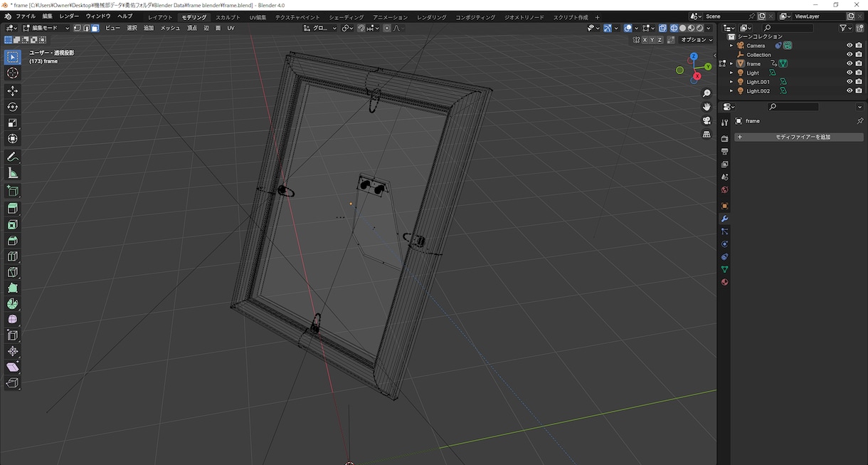The width and height of the screenshot is (868, 465).
Task: Open Object properties tab icon
Action: point(724,206)
